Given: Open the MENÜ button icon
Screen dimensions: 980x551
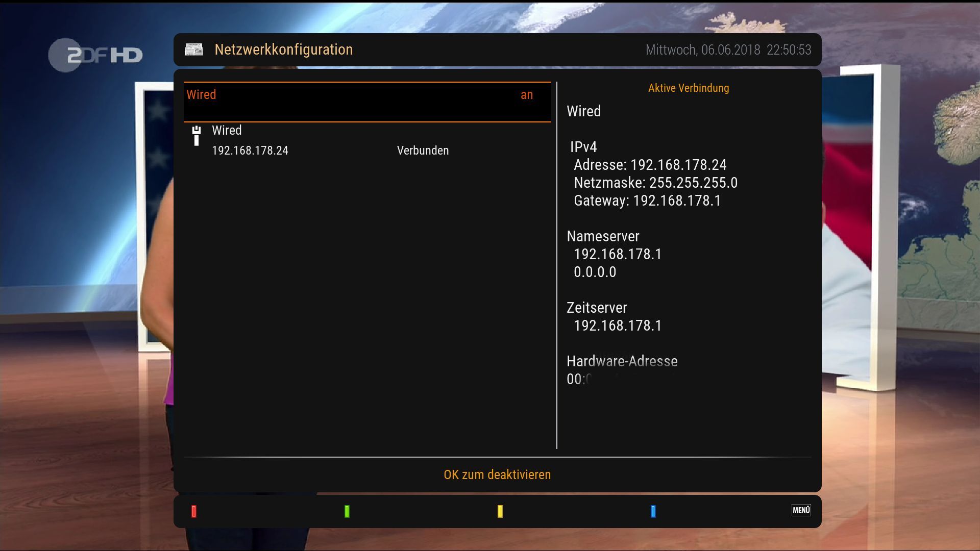Looking at the screenshot, I should (801, 510).
